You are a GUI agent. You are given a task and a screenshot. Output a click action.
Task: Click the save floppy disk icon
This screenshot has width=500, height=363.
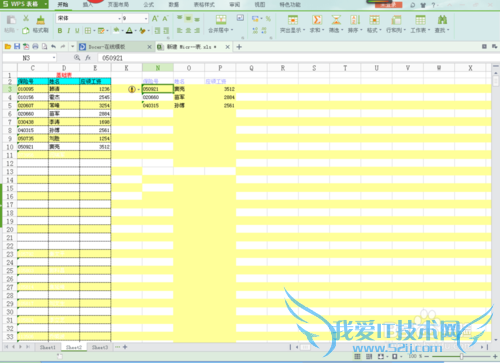(x=17, y=47)
